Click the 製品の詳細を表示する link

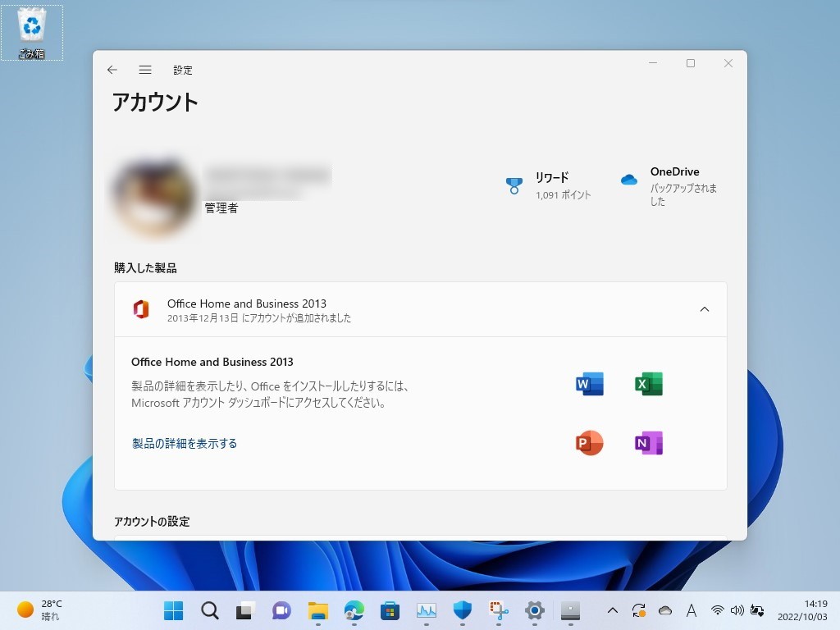tap(184, 442)
